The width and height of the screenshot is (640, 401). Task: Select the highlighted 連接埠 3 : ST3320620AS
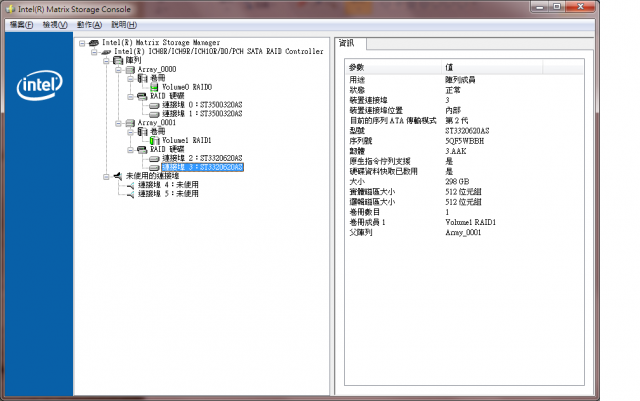[x=202, y=167]
